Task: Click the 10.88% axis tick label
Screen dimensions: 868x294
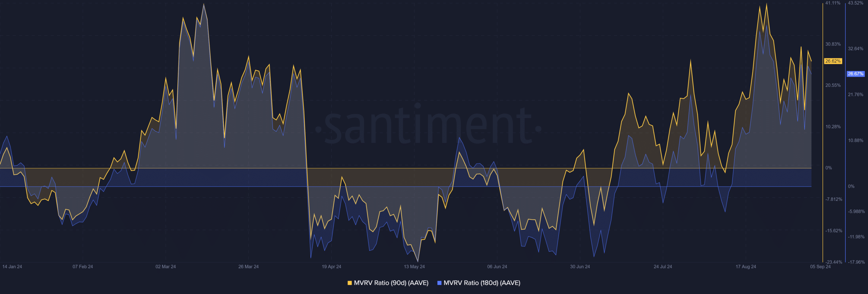Action: [x=855, y=140]
